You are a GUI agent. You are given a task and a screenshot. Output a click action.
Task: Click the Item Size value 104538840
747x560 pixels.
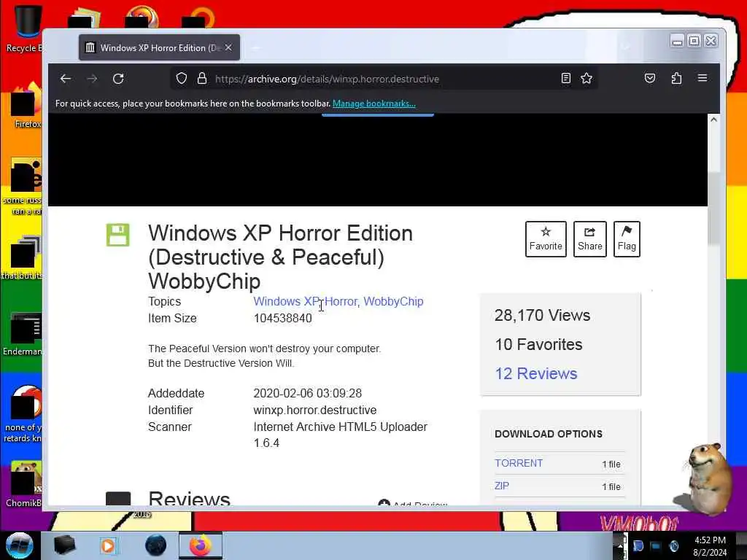[283, 318]
